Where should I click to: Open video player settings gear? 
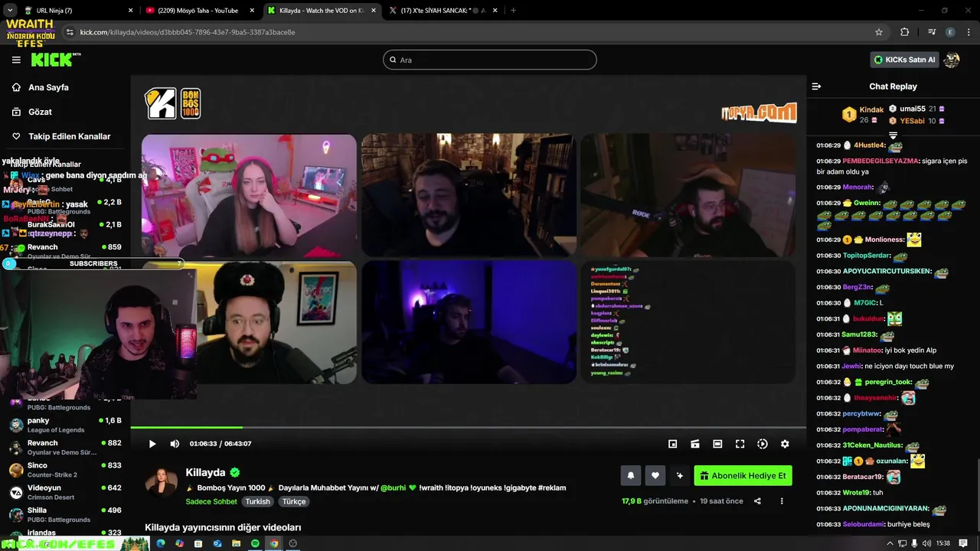click(x=785, y=444)
